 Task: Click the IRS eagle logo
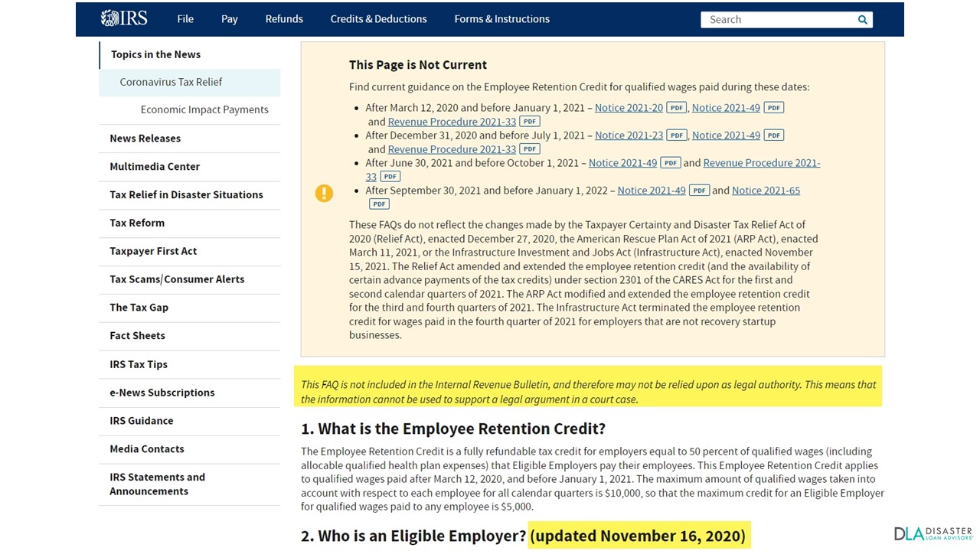point(123,18)
